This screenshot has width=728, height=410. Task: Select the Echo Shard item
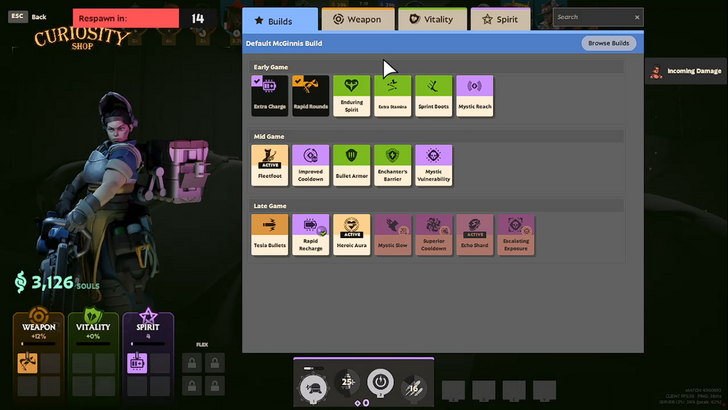click(x=474, y=234)
